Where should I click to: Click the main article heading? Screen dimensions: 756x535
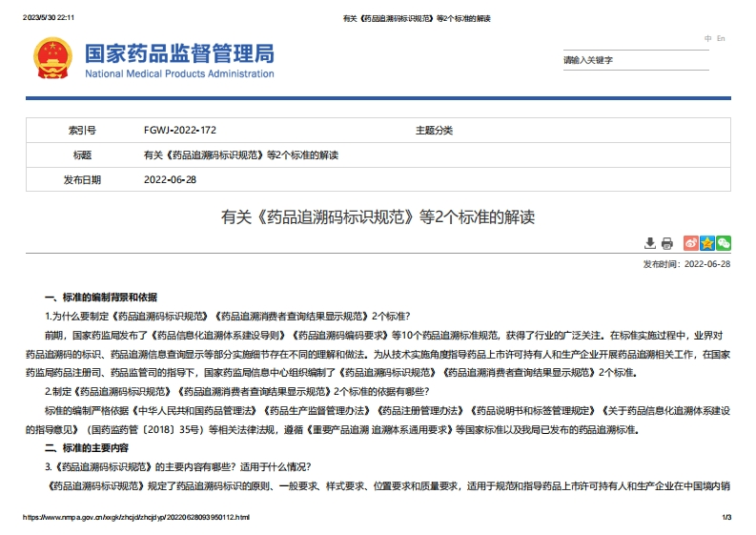coord(378,217)
